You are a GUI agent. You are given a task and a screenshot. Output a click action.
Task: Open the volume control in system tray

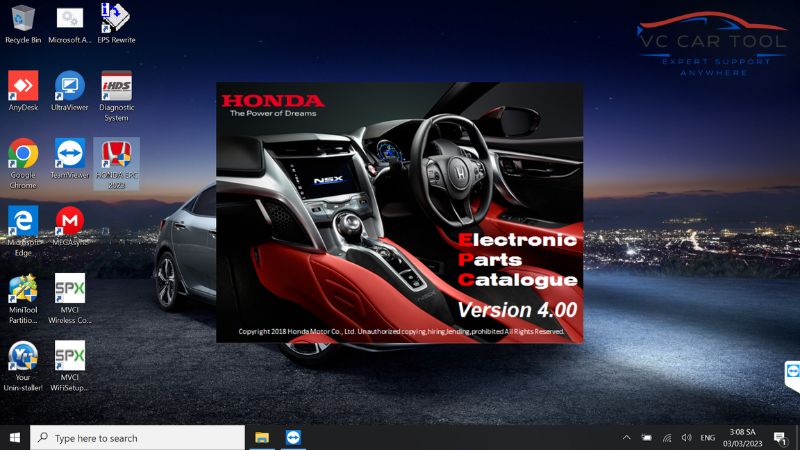click(x=686, y=438)
